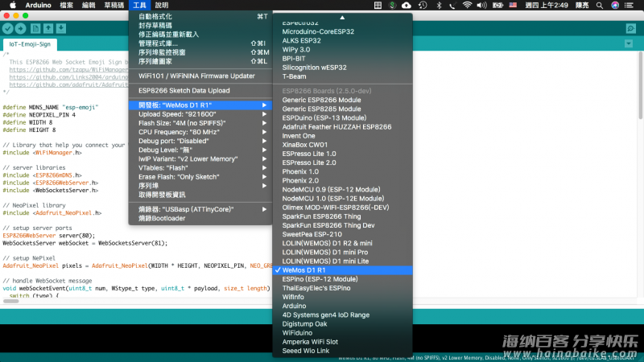Click the green dollar menu bar icon
Viewport: 644px width, 362px height.
[x=392, y=5]
